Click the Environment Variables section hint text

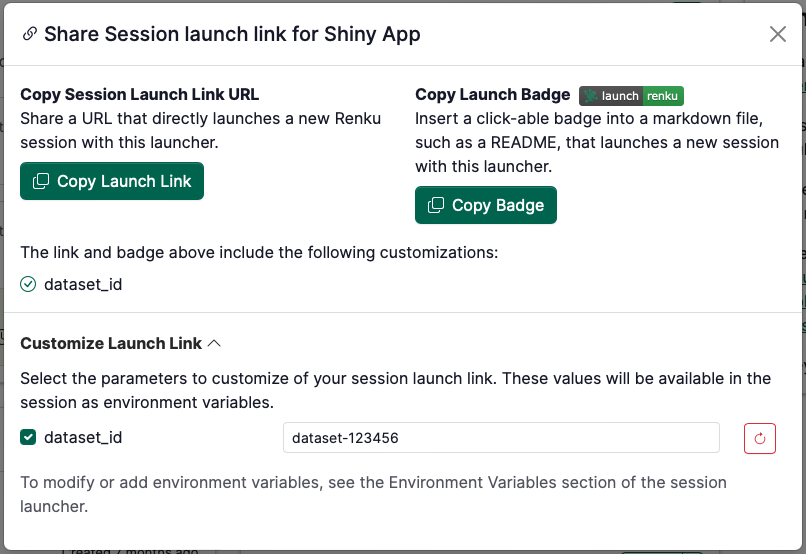point(372,494)
